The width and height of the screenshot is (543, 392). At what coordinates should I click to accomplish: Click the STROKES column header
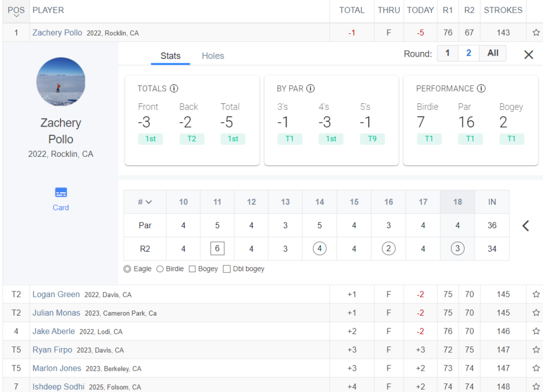pyautogui.click(x=503, y=11)
